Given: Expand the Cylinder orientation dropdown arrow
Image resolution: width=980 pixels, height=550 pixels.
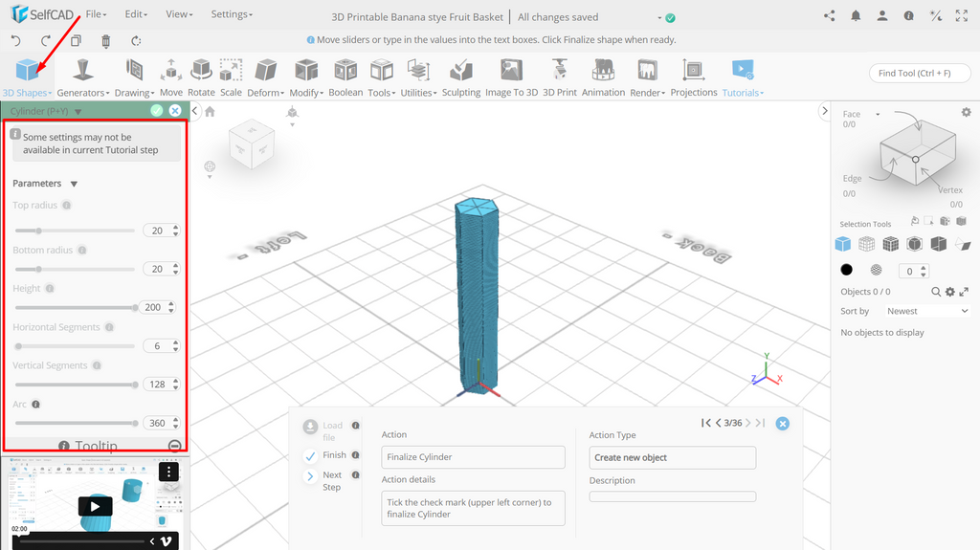Looking at the screenshot, I should (x=78, y=112).
